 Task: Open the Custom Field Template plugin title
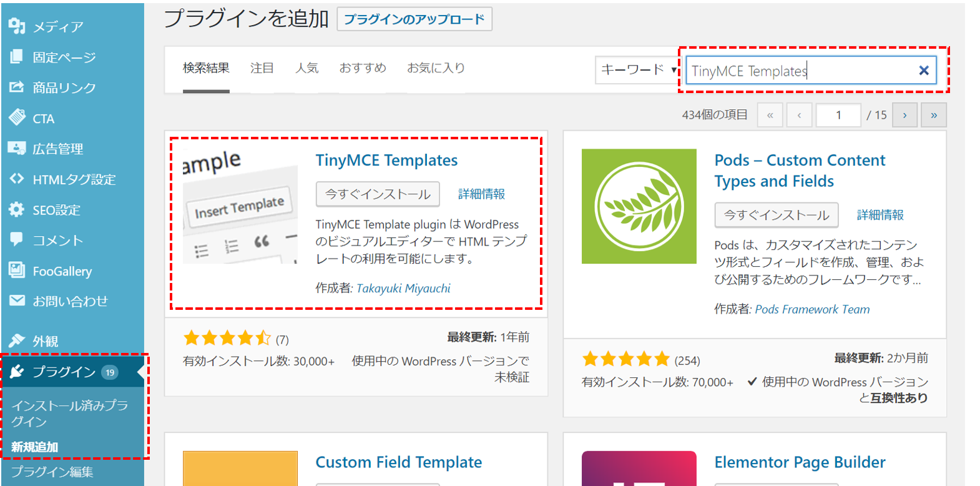coord(399,462)
